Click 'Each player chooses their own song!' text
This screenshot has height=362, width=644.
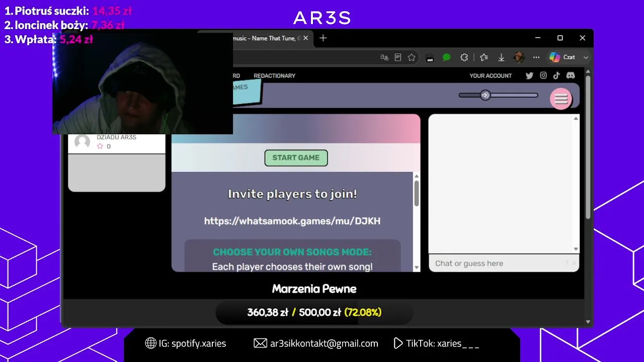click(x=292, y=266)
